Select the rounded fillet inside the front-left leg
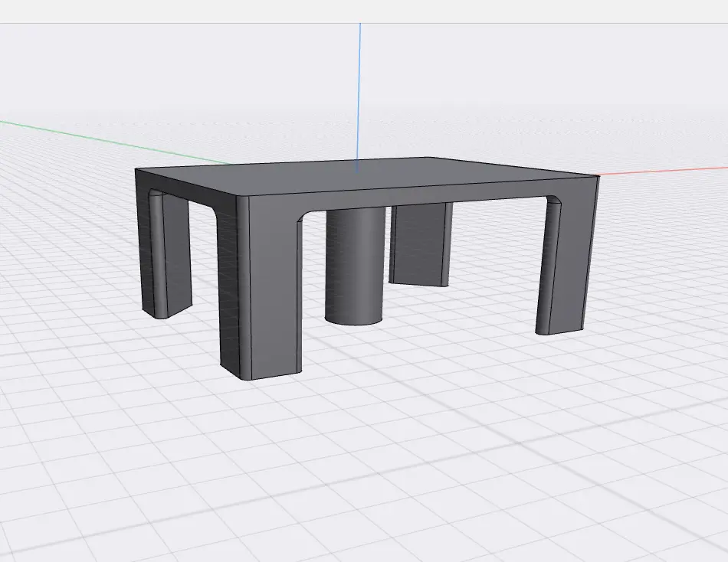Screen dimensions: 728x562 coord(303,219)
